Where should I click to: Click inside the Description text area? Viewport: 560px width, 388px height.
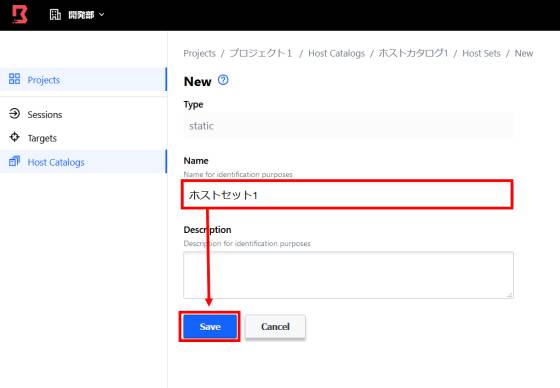pyautogui.click(x=348, y=275)
